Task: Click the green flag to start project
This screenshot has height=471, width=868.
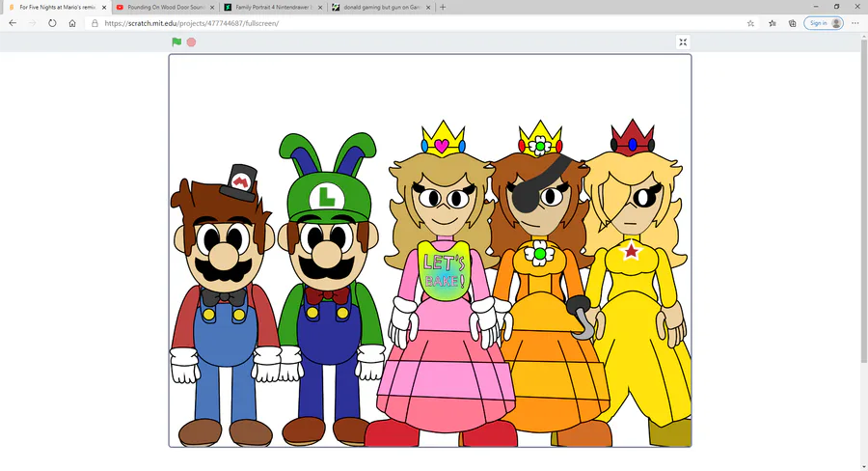Action: click(x=176, y=42)
